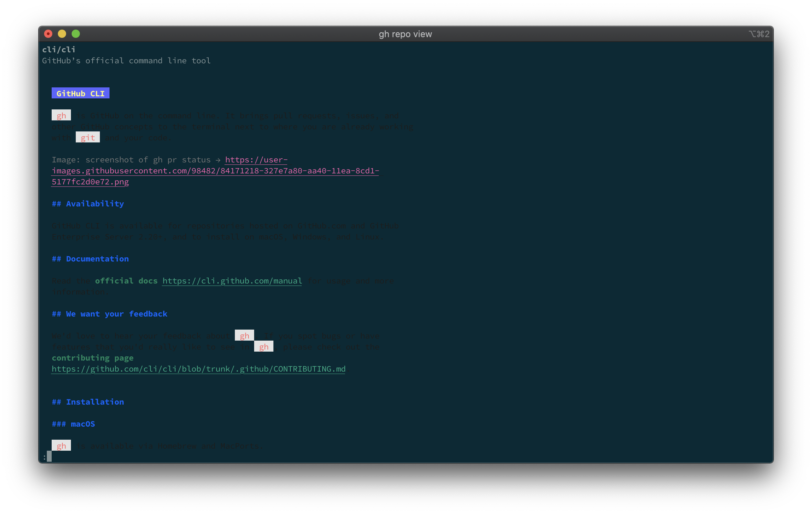Click the gh pr status screenshot image link

coord(216,171)
